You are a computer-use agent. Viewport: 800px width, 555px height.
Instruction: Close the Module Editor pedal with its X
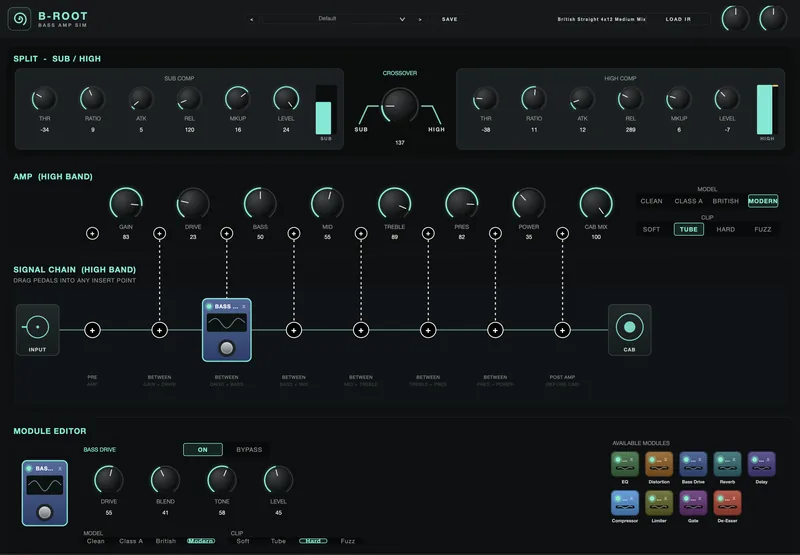[60, 468]
